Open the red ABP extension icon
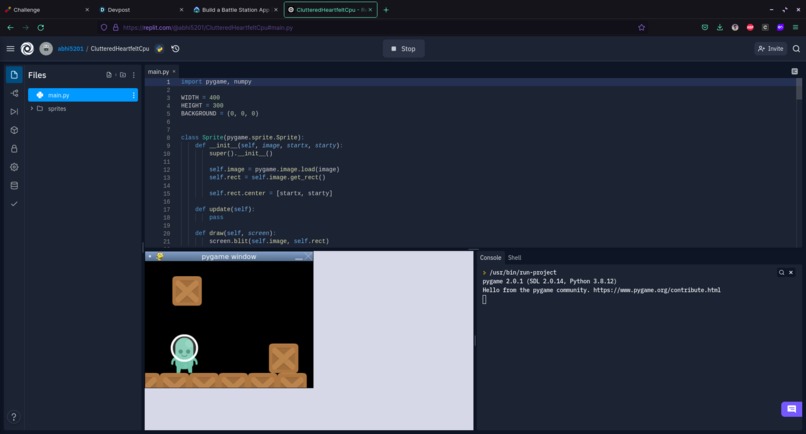This screenshot has width=806, height=434. 750,28
